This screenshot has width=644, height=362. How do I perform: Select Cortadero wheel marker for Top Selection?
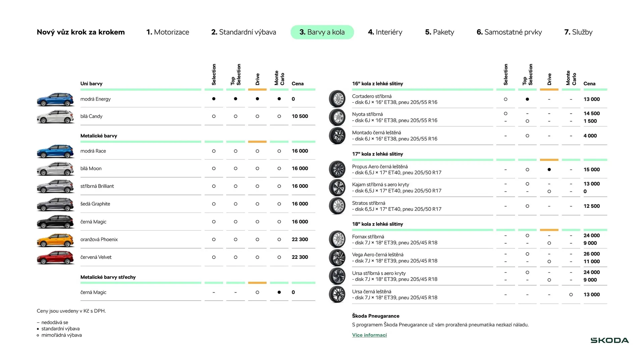[527, 99]
